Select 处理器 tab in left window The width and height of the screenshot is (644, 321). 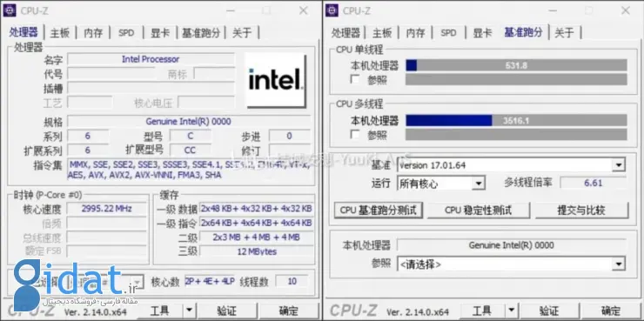pos(23,32)
